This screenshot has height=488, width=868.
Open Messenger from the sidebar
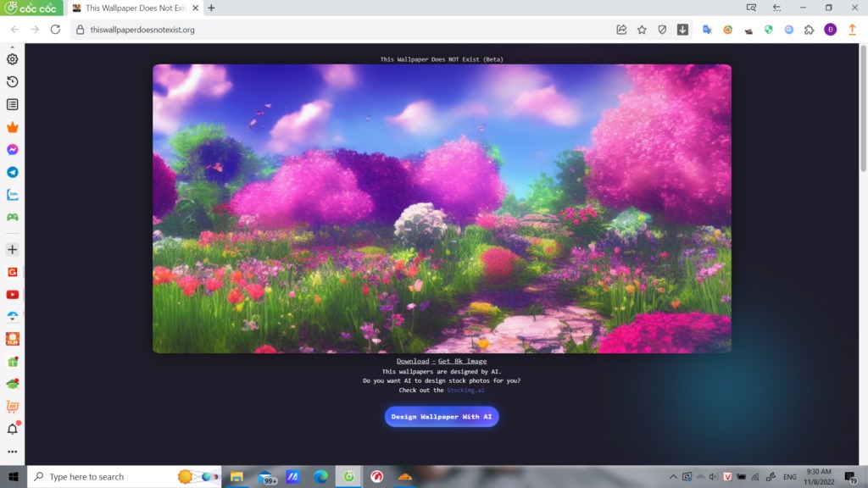tap(12, 149)
